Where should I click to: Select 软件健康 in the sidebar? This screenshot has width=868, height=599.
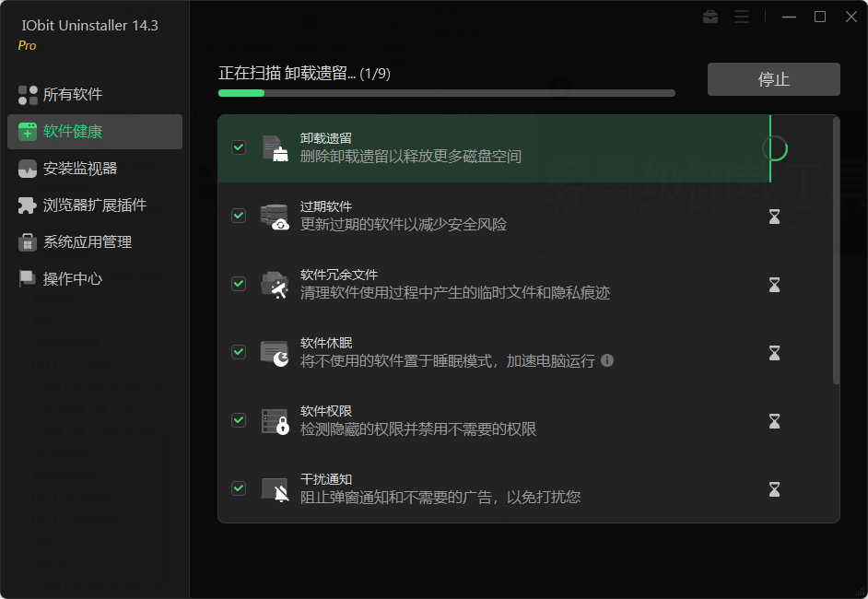pos(95,132)
